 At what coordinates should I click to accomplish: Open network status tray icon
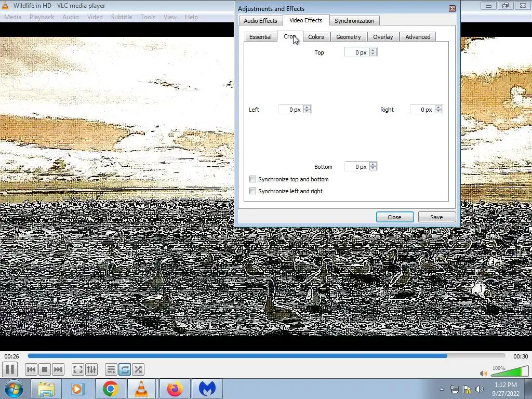coord(454,389)
